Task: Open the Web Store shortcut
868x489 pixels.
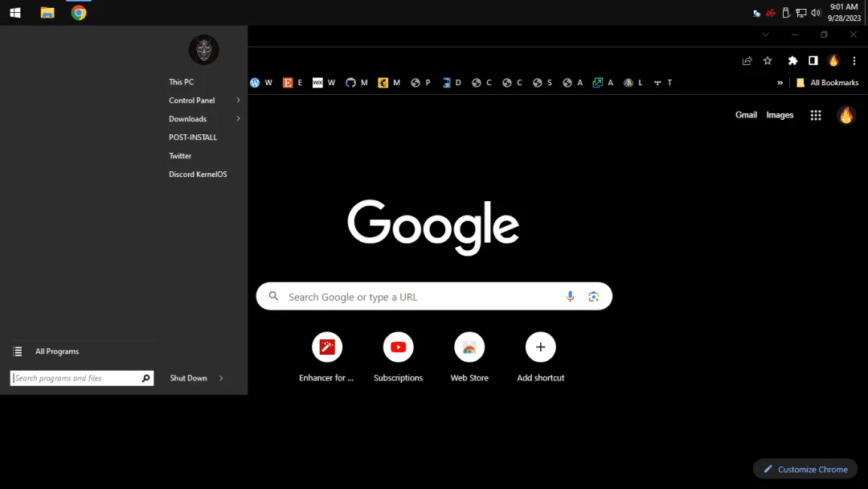Action: point(469,357)
